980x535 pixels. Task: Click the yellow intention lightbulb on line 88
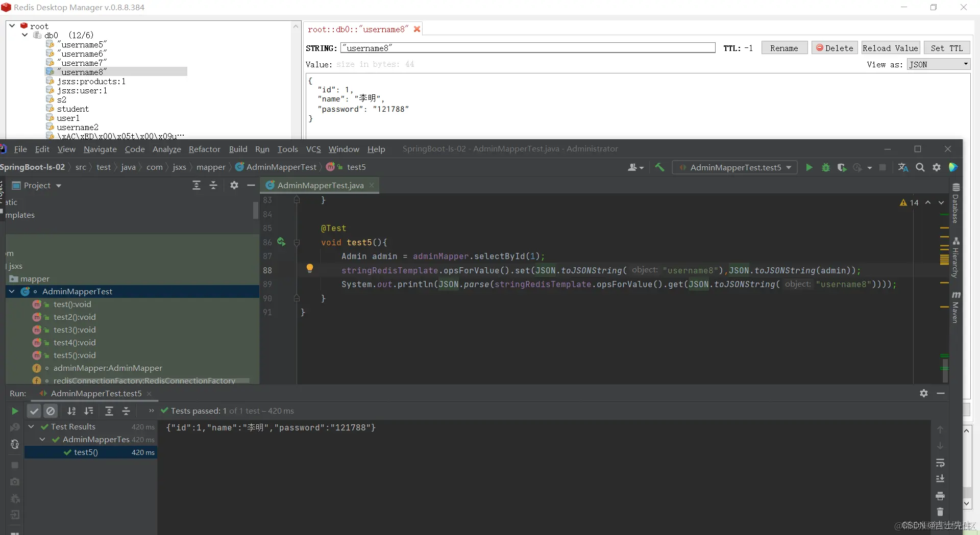point(309,268)
